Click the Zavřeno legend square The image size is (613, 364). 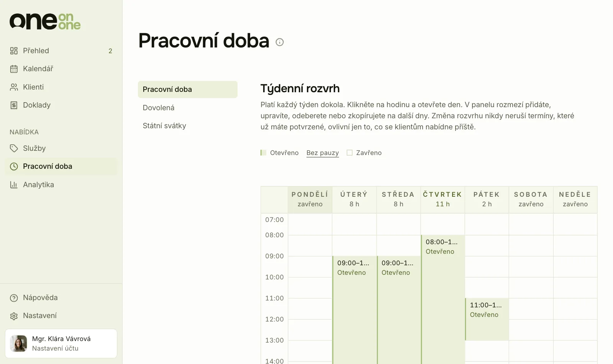tap(349, 153)
